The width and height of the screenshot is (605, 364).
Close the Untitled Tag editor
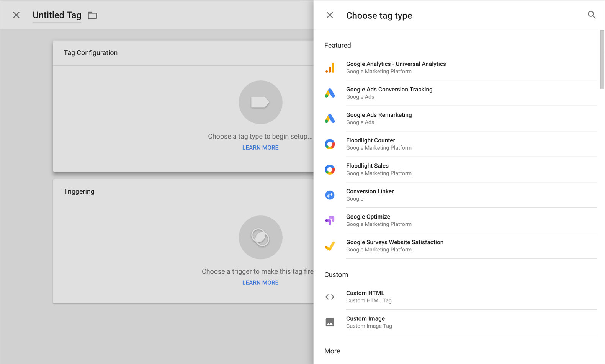tap(16, 15)
